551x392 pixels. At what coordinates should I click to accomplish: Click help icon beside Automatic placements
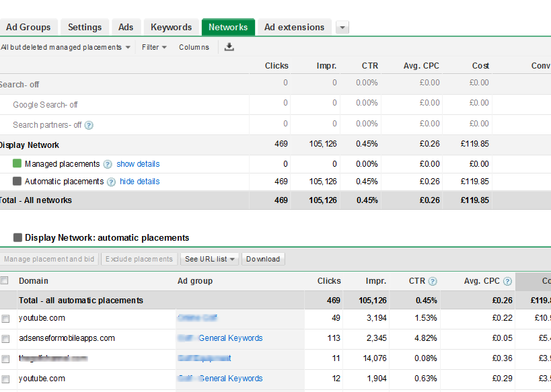tap(111, 182)
